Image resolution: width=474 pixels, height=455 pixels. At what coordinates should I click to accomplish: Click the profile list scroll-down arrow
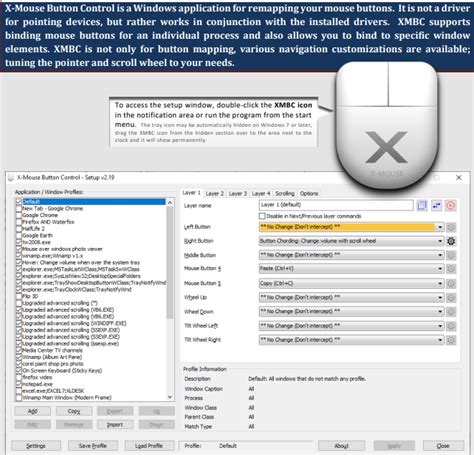[x=170, y=397]
